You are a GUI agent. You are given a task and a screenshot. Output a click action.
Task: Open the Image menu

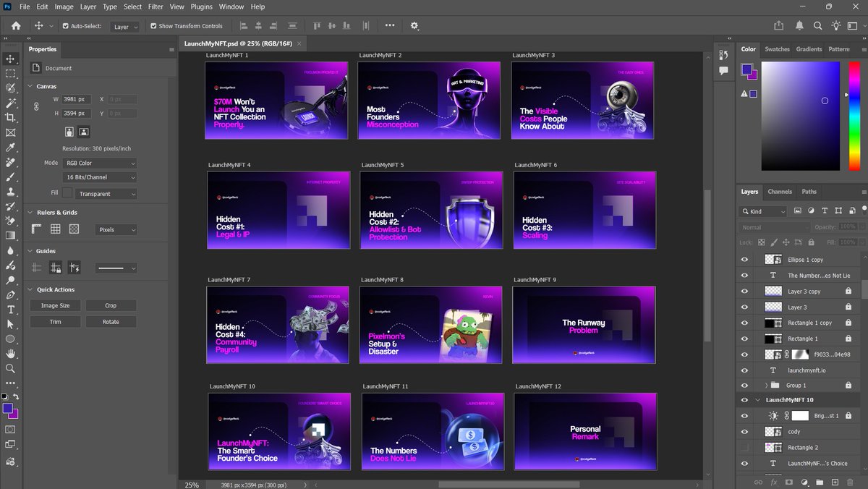[x=64, y=7]
